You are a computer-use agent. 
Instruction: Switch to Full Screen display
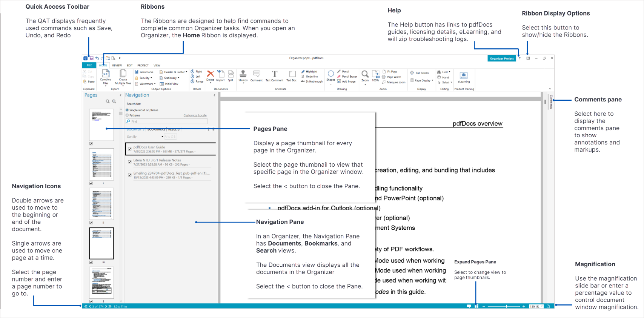(420, 73)
